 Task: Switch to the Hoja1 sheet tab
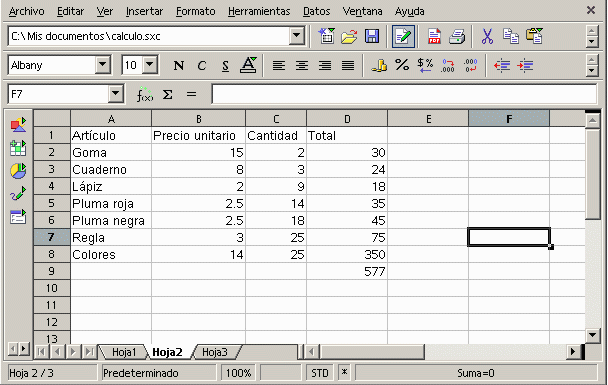124,352
